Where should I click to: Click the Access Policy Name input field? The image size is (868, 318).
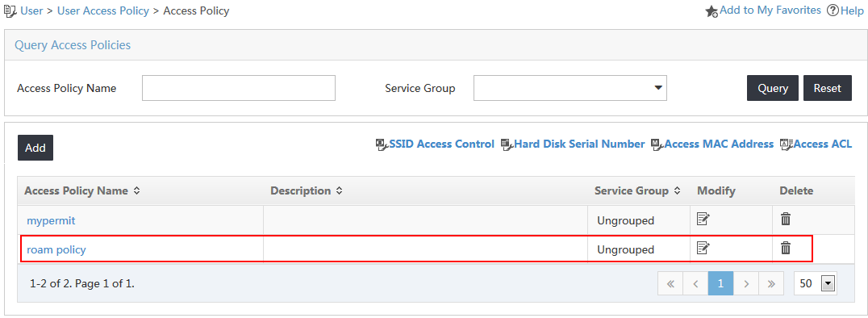pyautogui.click(x=239, y=88)
